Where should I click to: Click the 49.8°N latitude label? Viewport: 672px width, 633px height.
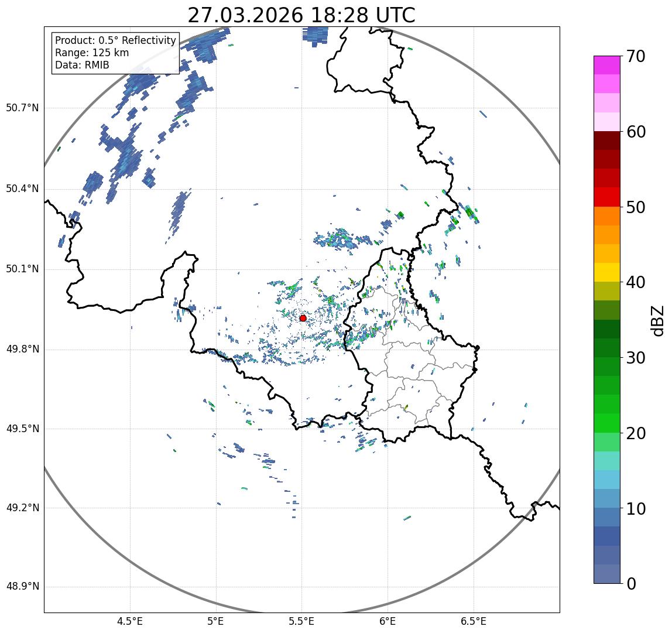tap(22, 349)
